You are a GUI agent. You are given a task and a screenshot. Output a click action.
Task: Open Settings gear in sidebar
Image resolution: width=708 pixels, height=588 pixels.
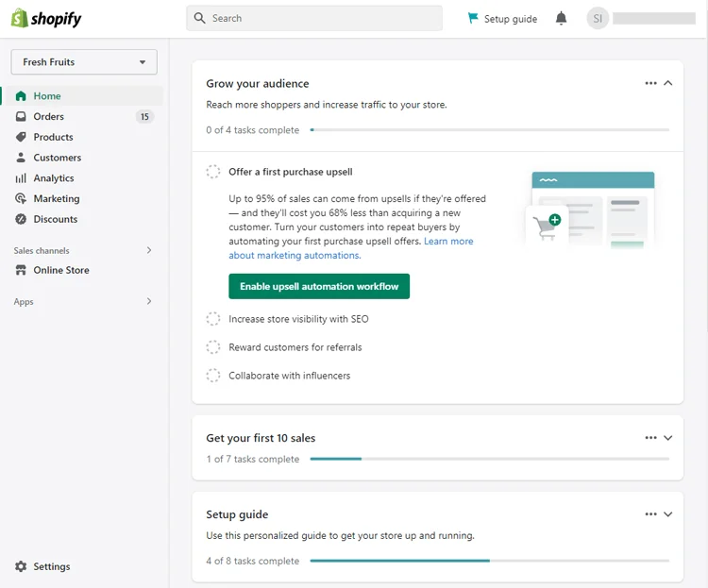[x=21, y=566]
